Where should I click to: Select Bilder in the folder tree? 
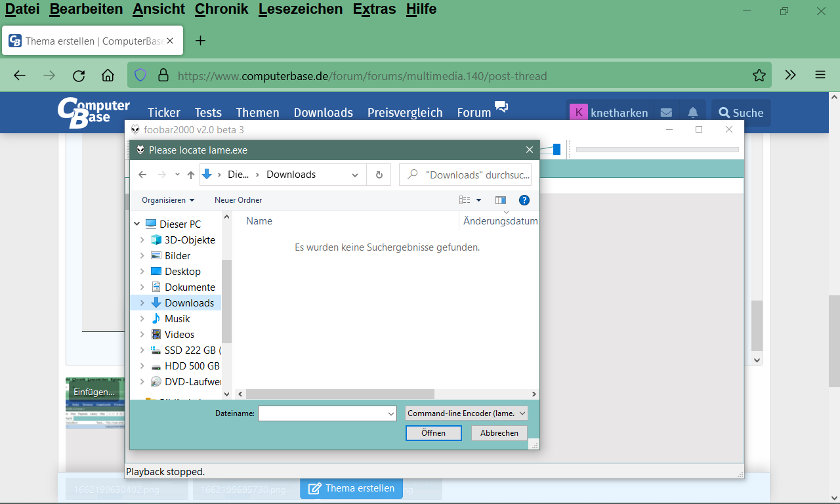click(x=178, y=255)
